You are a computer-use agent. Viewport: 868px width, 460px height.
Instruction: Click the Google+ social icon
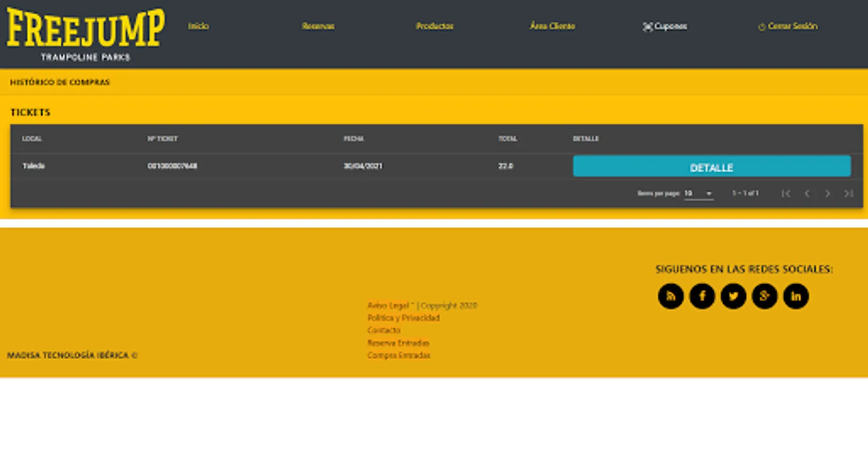(764, 296)
